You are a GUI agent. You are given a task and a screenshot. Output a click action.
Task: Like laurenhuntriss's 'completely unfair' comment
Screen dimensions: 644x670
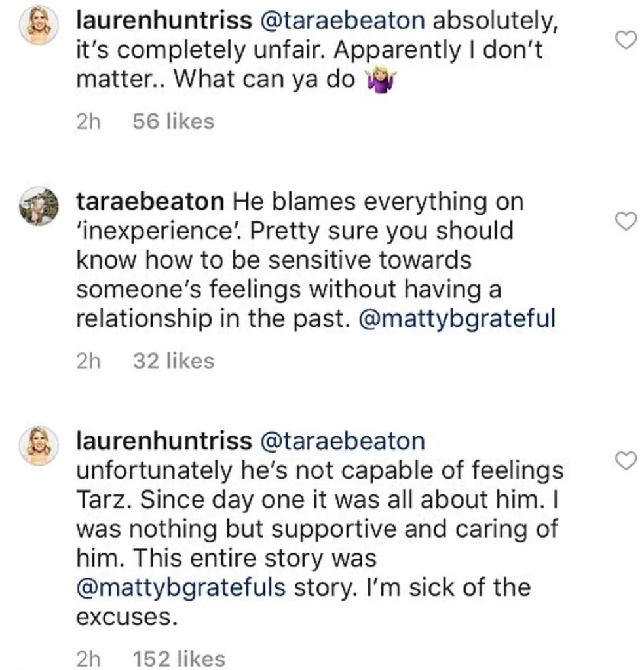coord(626,41)
